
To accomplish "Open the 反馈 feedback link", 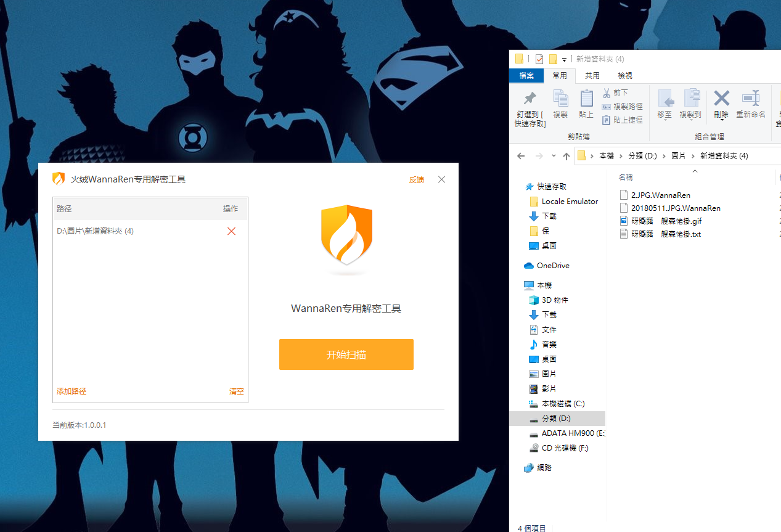I will [x=417, y=180].
